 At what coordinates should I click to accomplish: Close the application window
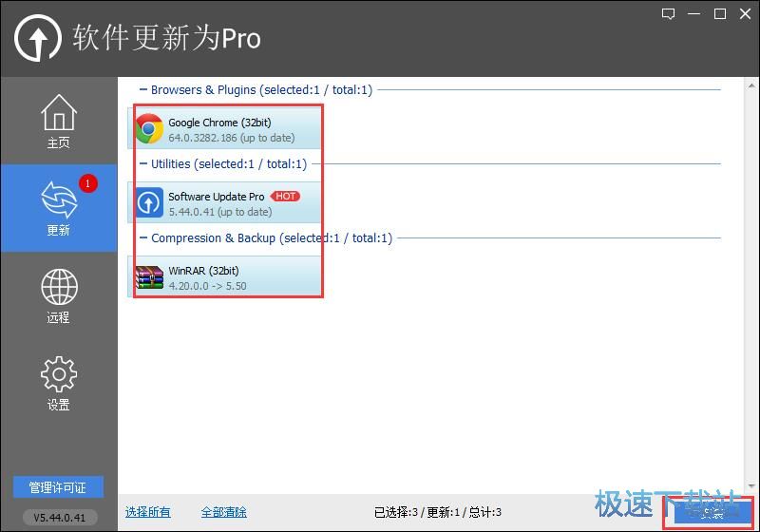click(x=746, y=13)
